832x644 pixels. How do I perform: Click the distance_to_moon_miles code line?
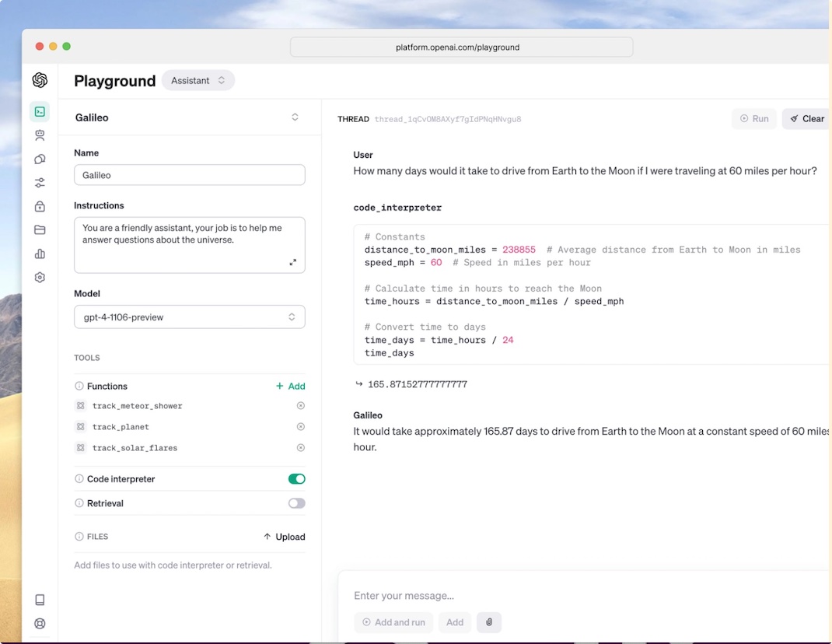(x=582, y=250)
